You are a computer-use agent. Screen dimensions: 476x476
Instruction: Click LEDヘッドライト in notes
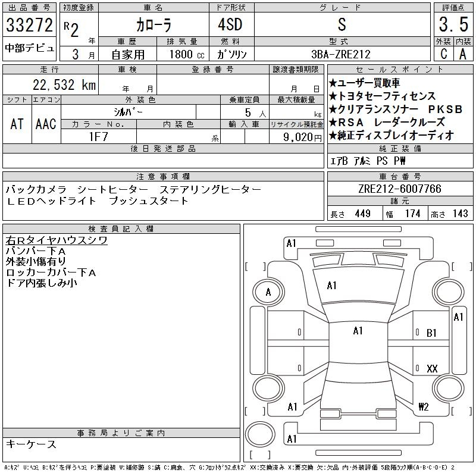pos(51,201)
